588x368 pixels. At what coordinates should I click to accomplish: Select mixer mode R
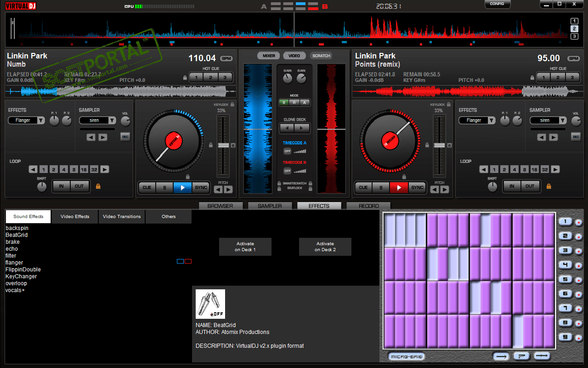[x=294, y=103]
